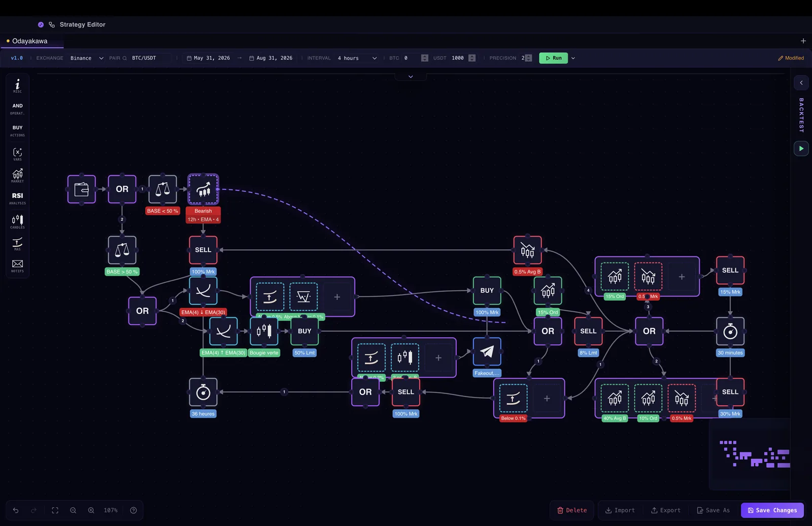This screenshot has height=526, width=812.
Task: Open the VARS variables palette
Action: (x=17, y=154)
